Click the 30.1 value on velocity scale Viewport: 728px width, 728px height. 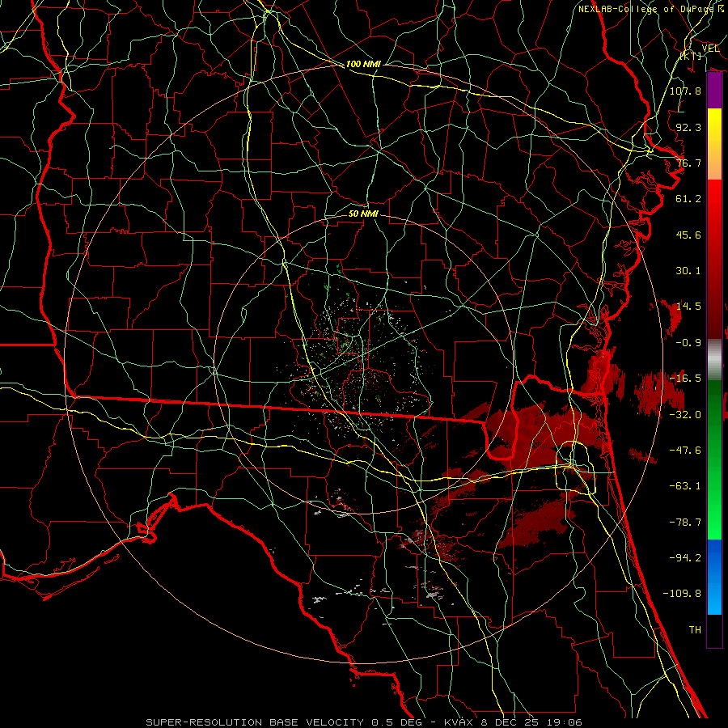[688, 271]
